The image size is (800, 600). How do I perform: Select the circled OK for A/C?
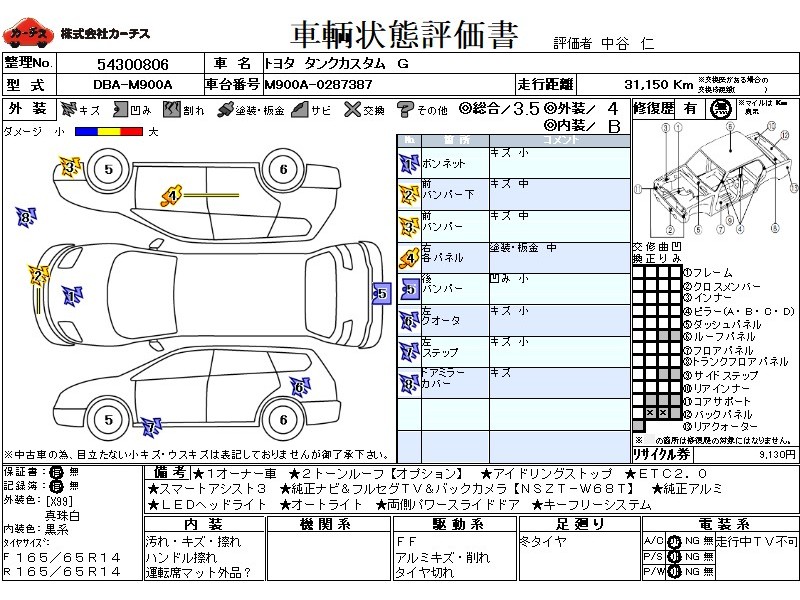point(674,542)
